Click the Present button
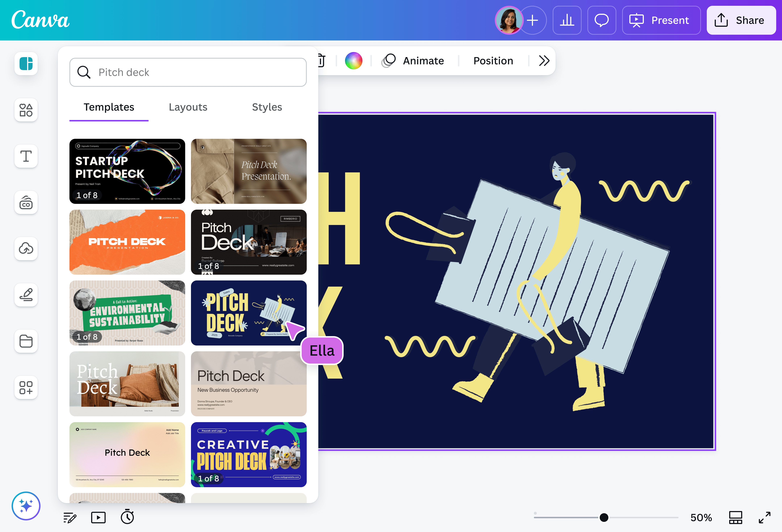This screenshot has height=532, width=782. (x=661, y=20)
